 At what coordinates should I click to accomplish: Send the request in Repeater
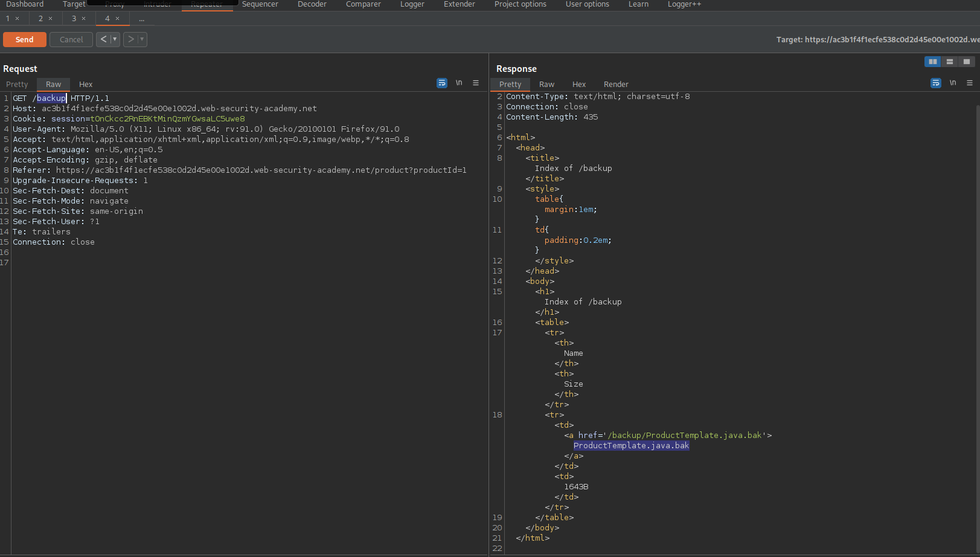coord(24,39)
